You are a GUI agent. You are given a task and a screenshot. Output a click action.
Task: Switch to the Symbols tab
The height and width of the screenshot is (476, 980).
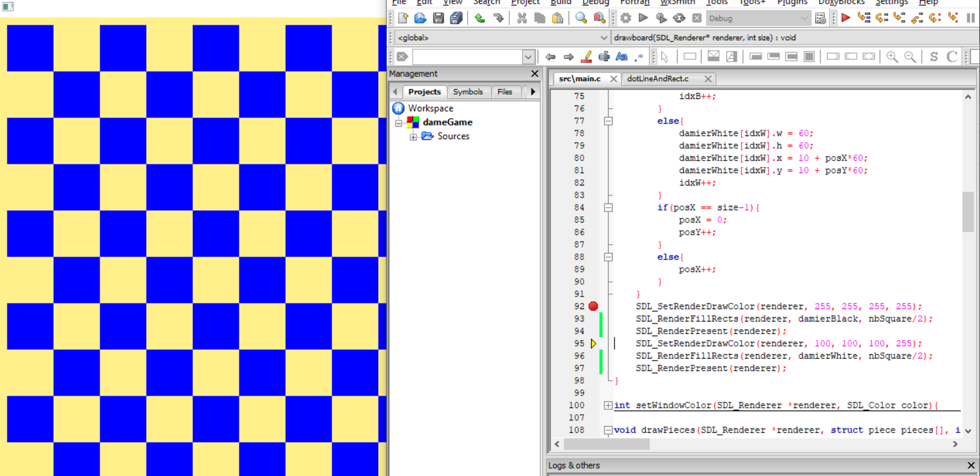tap(468, 91)
